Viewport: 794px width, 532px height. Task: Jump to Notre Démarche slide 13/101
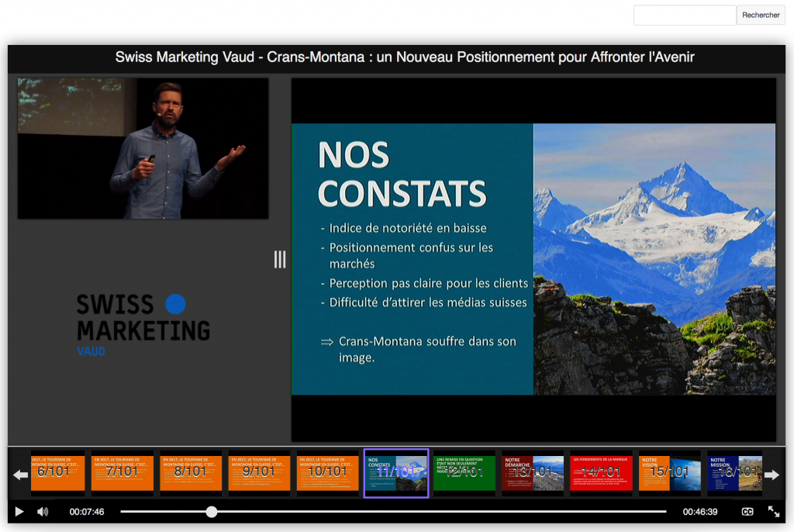(533, 473)
